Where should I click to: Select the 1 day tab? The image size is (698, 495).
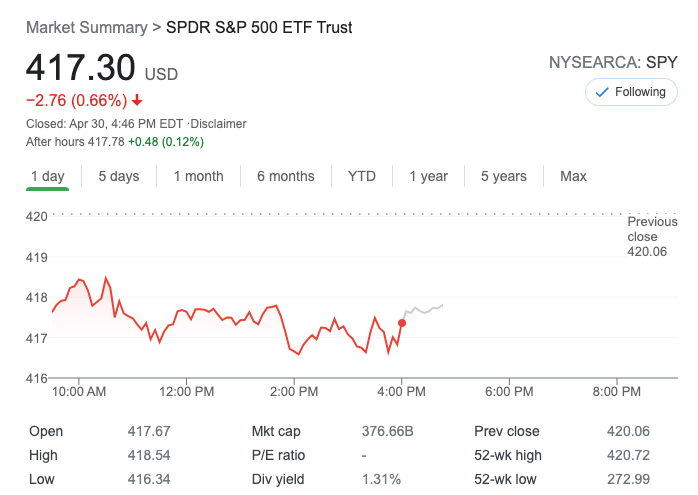tap(47, 176)
